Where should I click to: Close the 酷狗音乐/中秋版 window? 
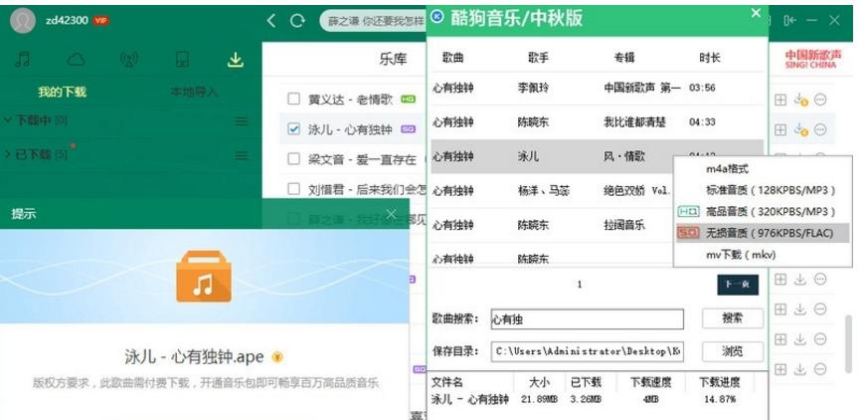[x=757, y=14]
